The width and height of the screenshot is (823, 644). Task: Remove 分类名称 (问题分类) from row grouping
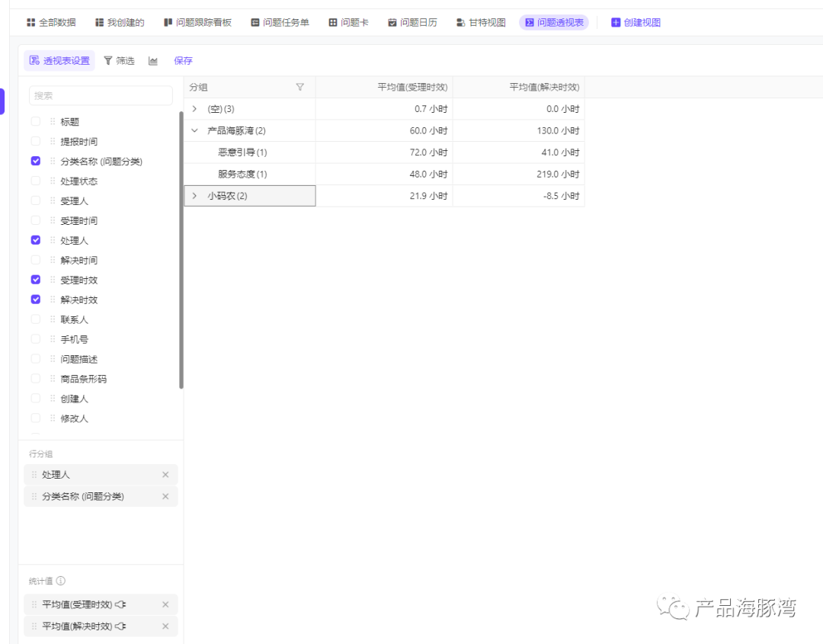click(165, 496)
